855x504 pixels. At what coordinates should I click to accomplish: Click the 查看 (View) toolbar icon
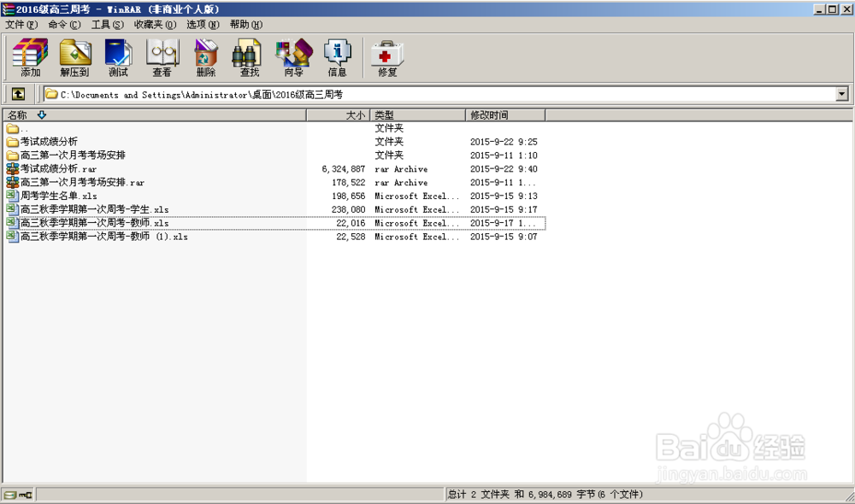coord(162,57)
